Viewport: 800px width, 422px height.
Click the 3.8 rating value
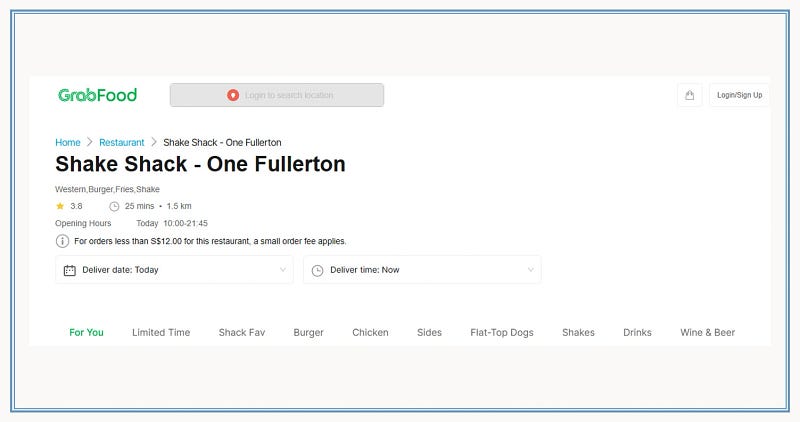[x=76, y=206]
